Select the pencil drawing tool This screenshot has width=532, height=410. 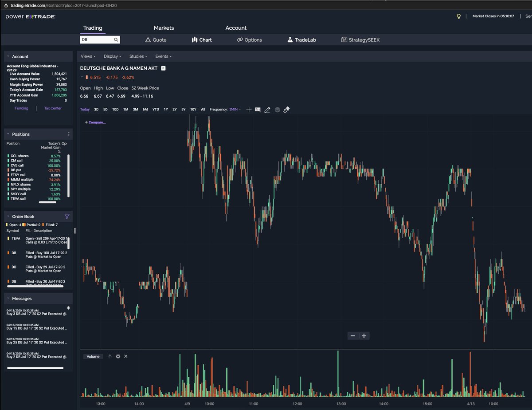pyautogui.click(x=267, y=110)
